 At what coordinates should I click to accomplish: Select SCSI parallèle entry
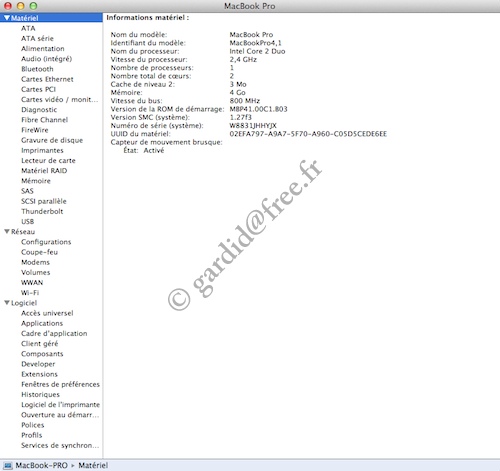(x=44, y=201)
